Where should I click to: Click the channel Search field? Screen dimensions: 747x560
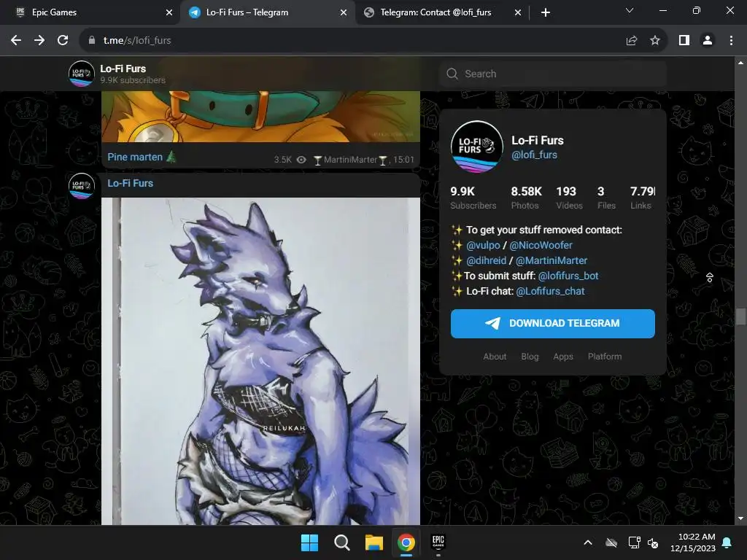553,74
